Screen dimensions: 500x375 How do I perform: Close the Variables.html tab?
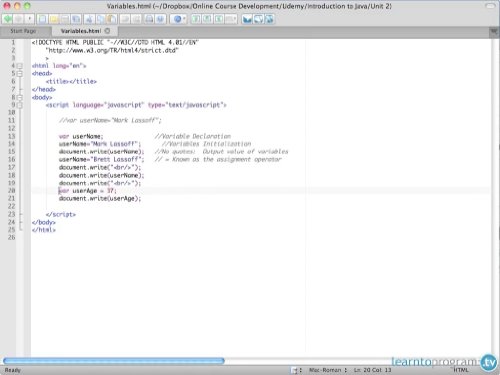[x=107, y=31]
